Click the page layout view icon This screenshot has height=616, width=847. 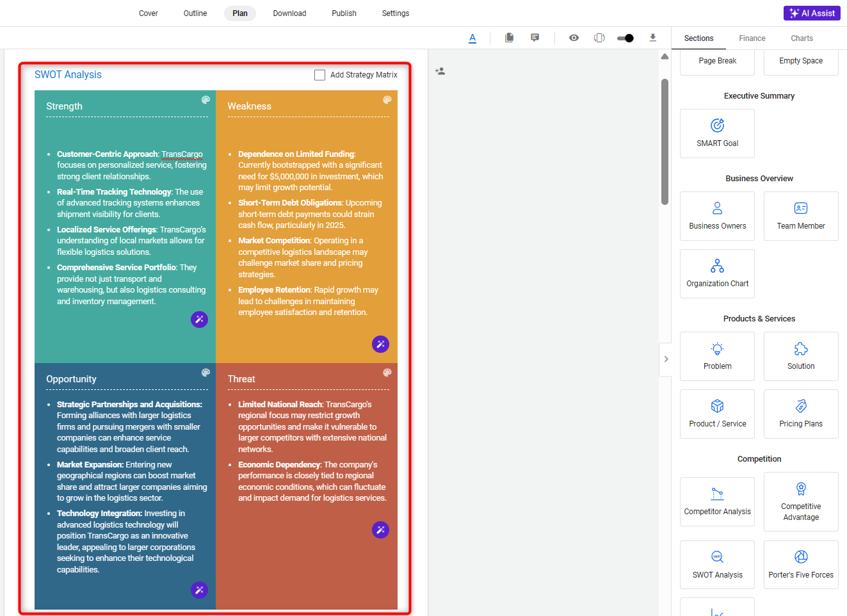(x=599, y=38)
